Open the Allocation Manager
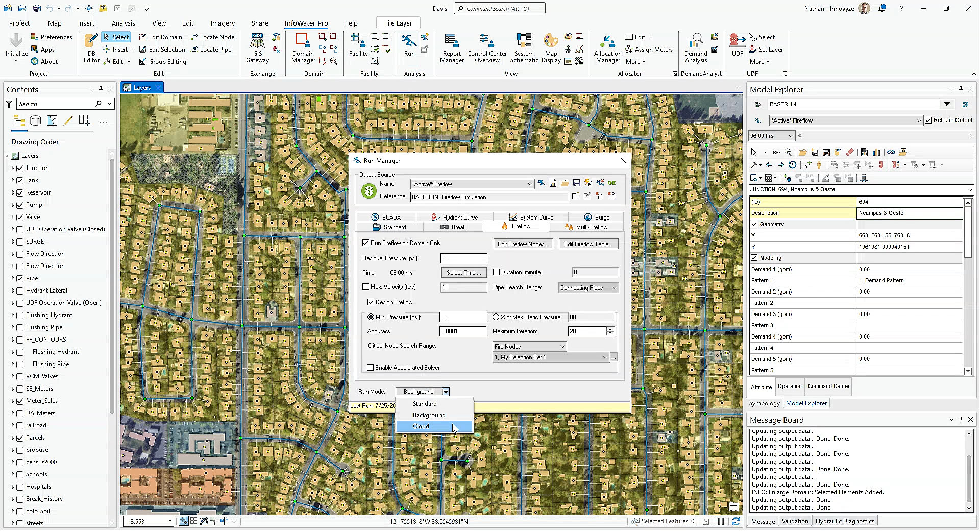 607,48
